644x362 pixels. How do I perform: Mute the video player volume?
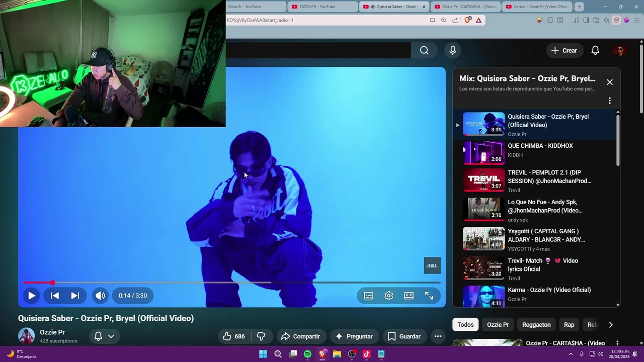click(100, 296)
